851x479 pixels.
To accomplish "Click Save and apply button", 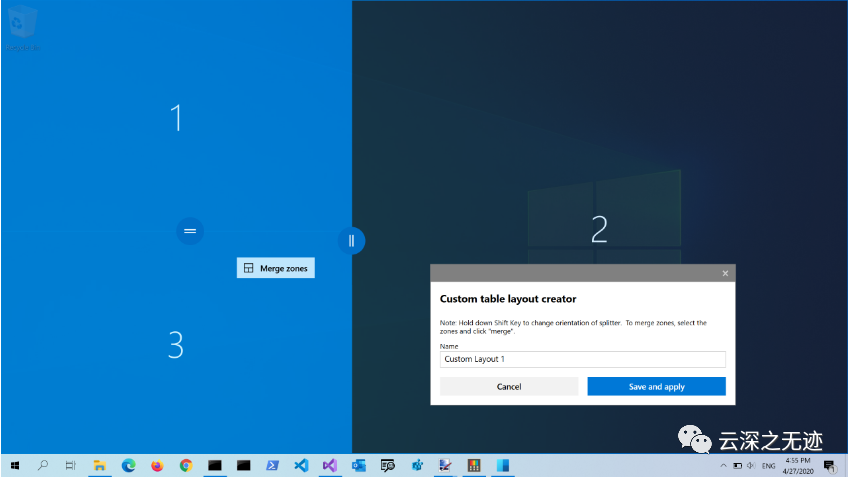I will pyautogui.click(x=656, y=386).
